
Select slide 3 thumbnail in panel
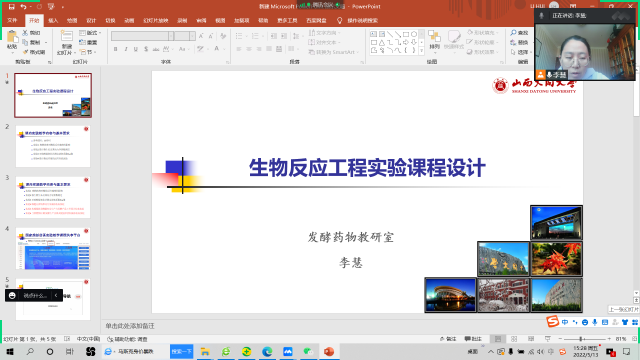coord(53,198)
